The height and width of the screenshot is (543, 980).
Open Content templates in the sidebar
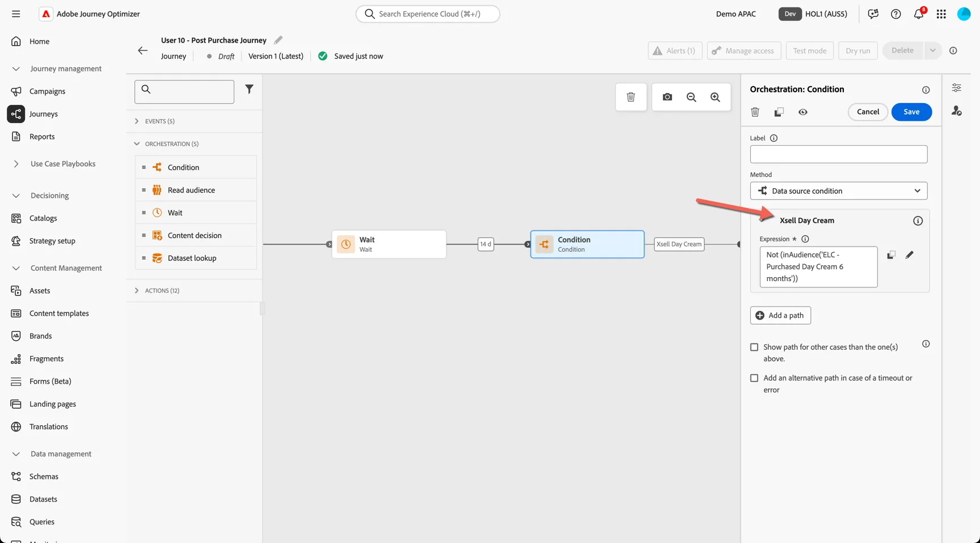(x=59, y=313)
